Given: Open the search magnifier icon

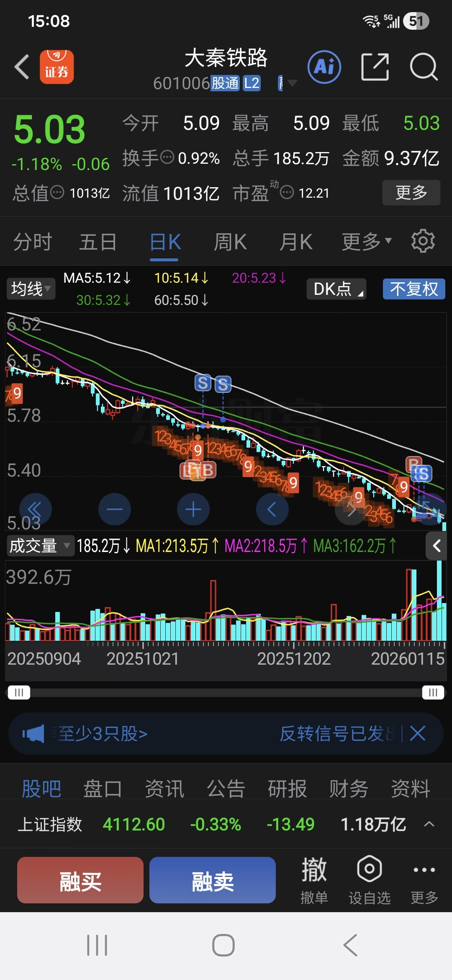Looking at the screenshot, I should 424,67.
